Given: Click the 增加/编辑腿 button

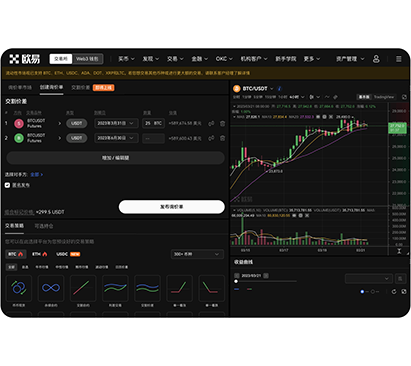Looking at the screenshot, I should 115,158.
